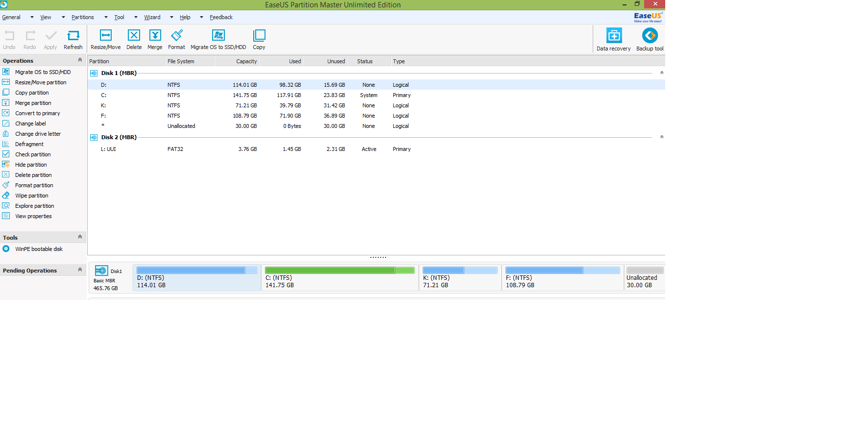The height and width of the screenshot is (447, 868).
Task: Click the Delete toolbar icon
Action: (134, 35)
